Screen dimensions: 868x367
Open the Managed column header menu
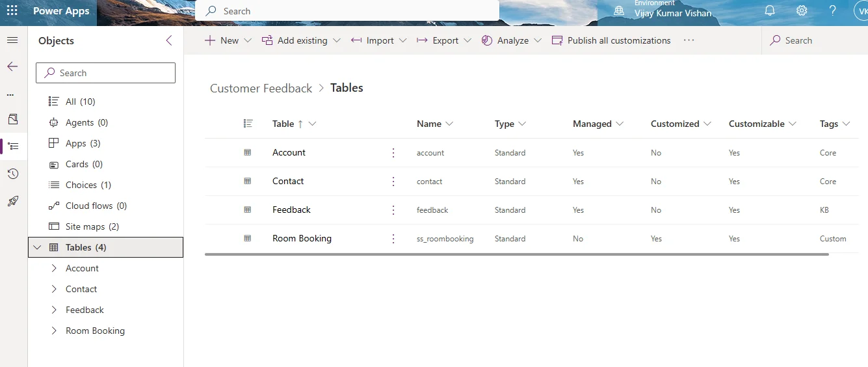click(x=598, y=124)
